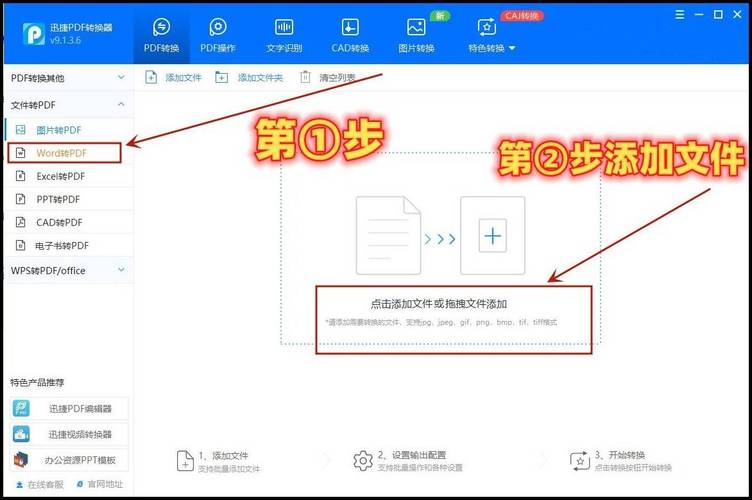Click the 官网地址 browser icon
The height and width of the screenshot is (500, 752).
click(80, 485)
